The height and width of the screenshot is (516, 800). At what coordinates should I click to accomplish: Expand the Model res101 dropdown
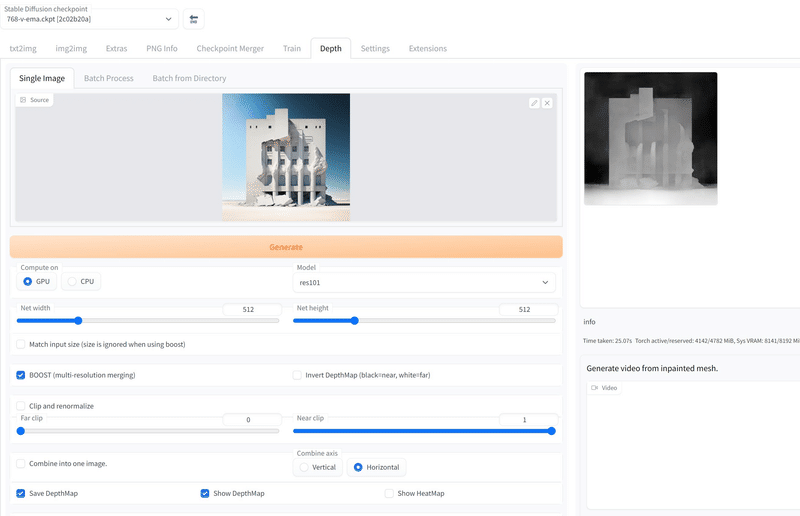(x=424, y=282)
